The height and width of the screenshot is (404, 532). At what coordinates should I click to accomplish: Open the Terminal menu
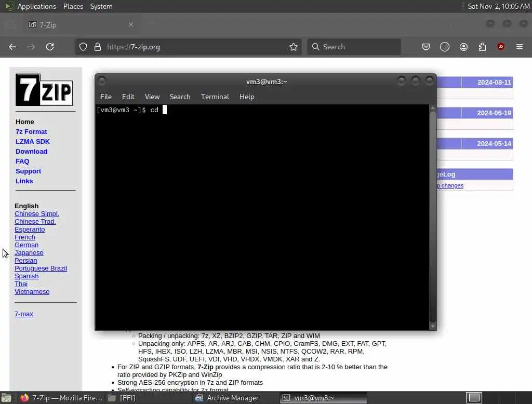click(x=215, y=97)
